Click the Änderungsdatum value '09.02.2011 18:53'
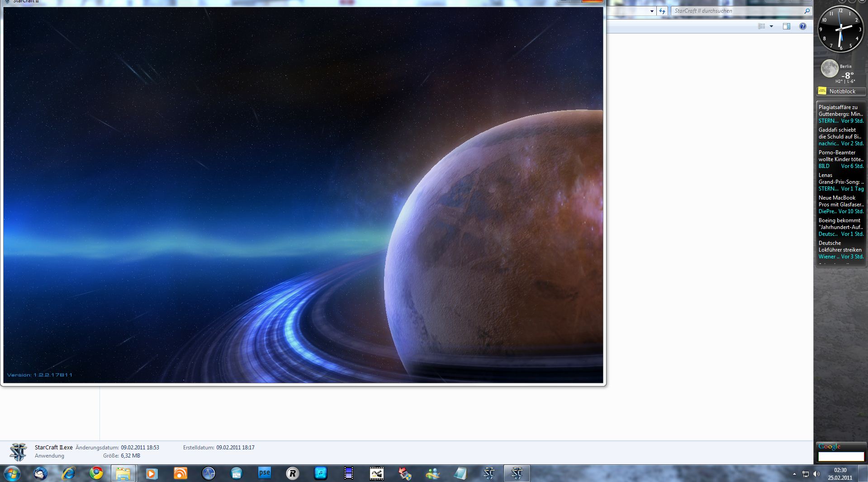Image resolution: width=868 pixels, height=482 pixels. tap(140, 447)
